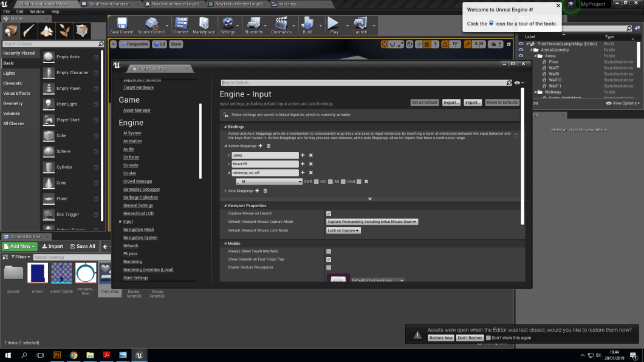Screen dimensions: 644x362
Task: Toggle the Alt modifier checkbox
Action: pyautogui.click(x=343, y=182)
